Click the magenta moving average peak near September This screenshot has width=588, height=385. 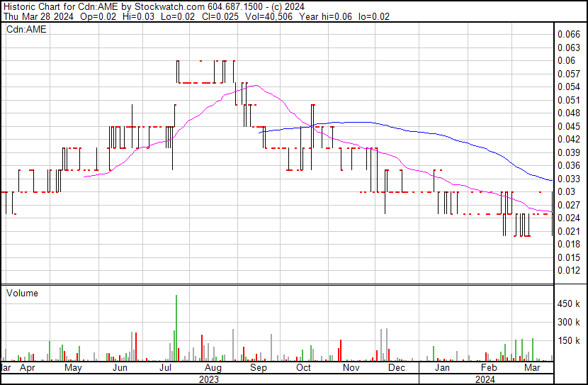click(x=254, y=86)
